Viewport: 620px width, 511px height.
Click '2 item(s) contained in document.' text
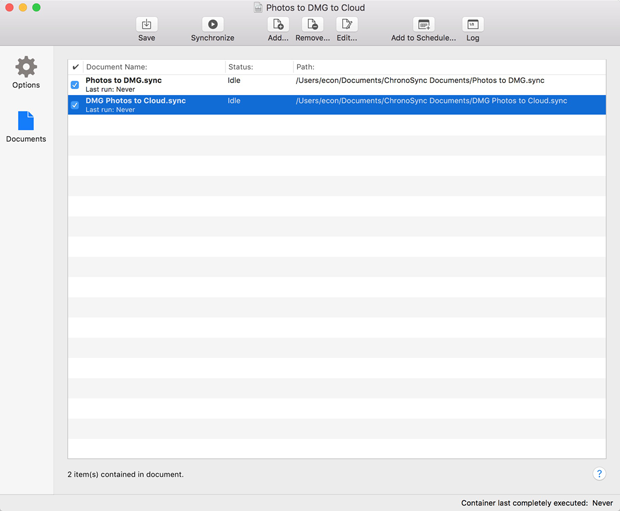point(125,474)
